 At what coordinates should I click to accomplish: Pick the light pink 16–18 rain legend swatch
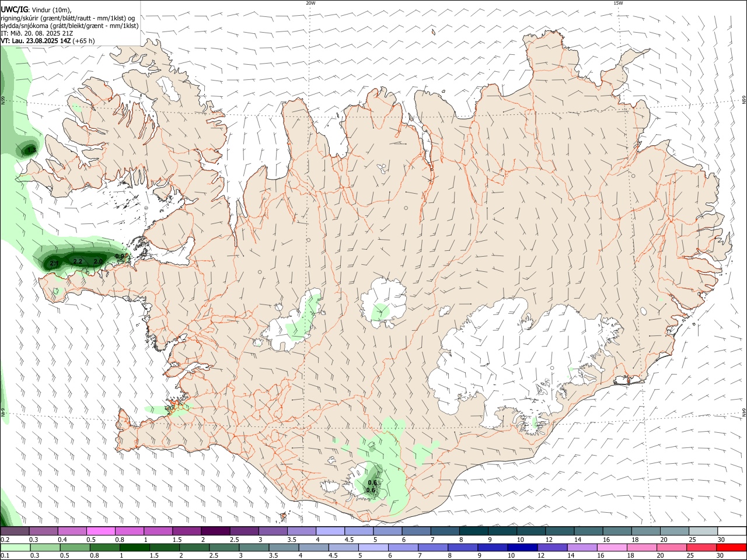612,548
